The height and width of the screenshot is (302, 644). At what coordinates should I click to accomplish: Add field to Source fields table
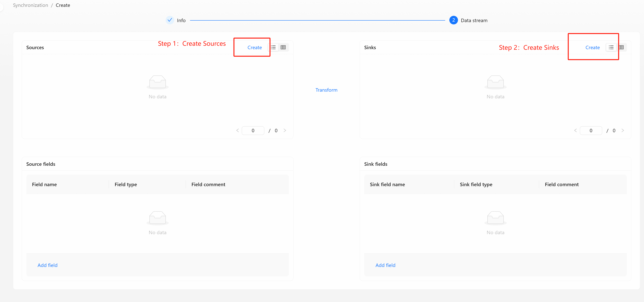pos(48,265)
